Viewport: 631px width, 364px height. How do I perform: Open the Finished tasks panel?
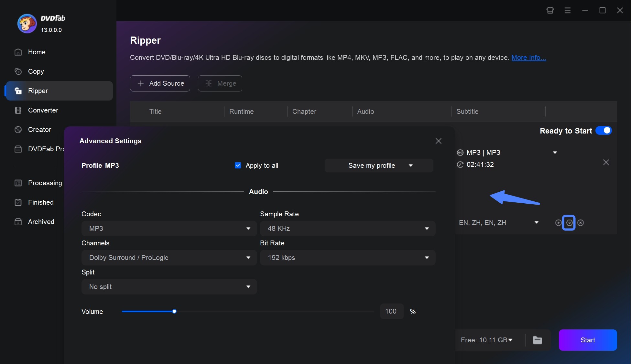[41, 202]
